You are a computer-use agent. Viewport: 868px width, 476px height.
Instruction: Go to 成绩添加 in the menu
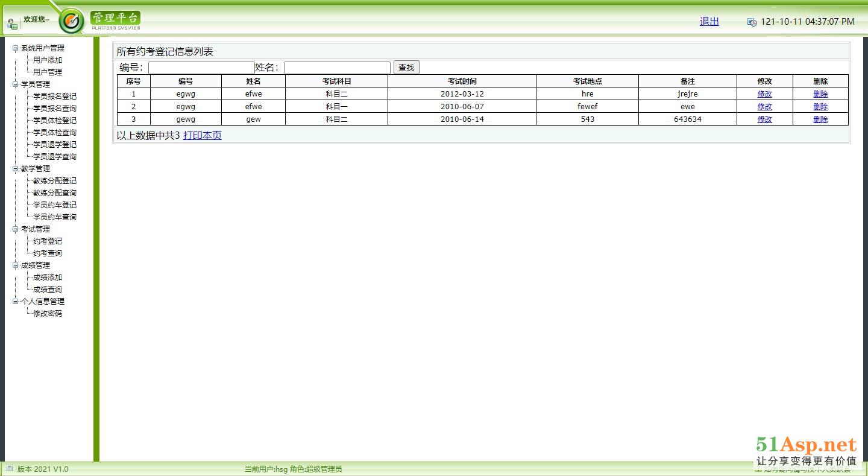[48, 278]
